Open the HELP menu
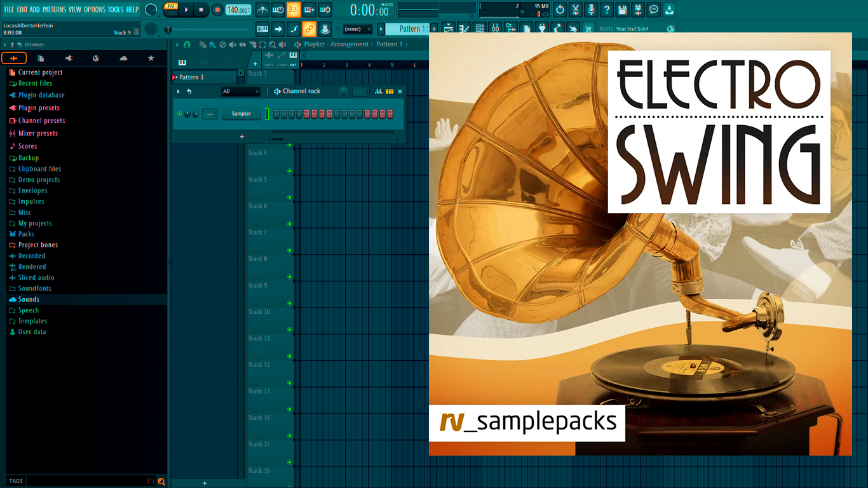Screen dimensions: 868x488 coord(132,10)
